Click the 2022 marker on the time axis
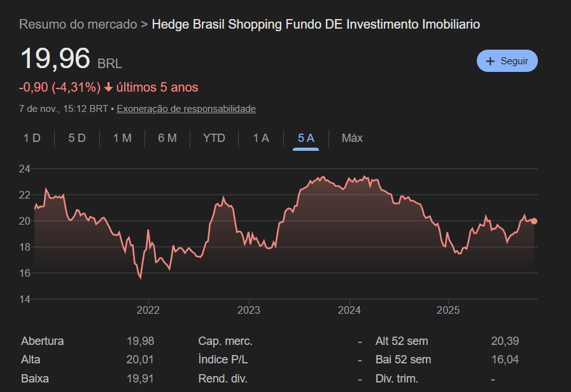 (x=148, y=311)
